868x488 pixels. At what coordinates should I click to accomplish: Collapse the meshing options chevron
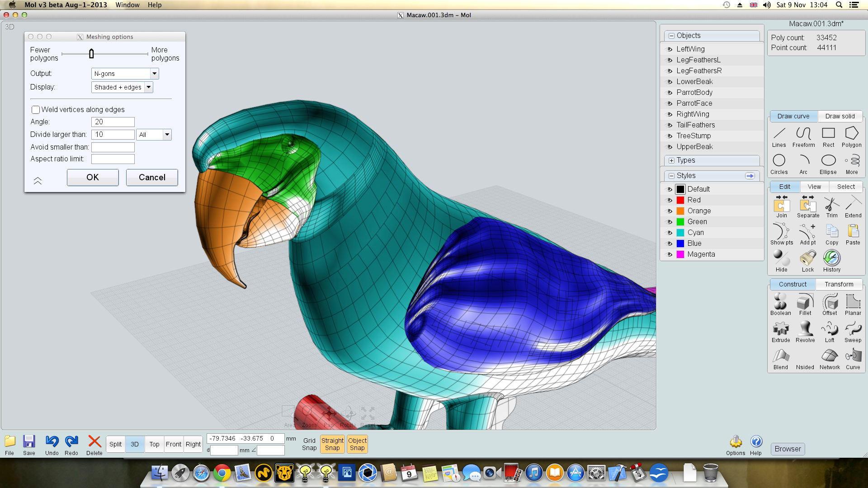(38, 181)
